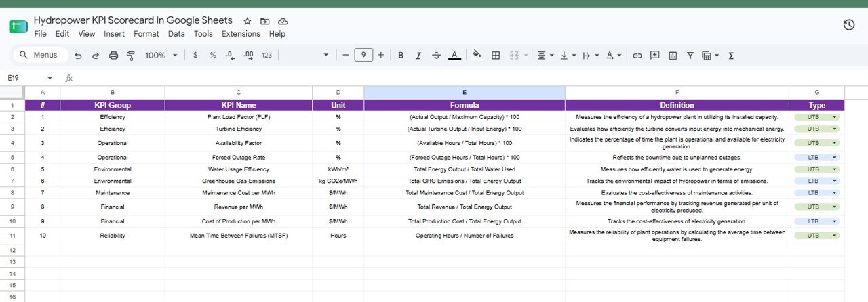Activate the Paint format tool

coord(131,56)
